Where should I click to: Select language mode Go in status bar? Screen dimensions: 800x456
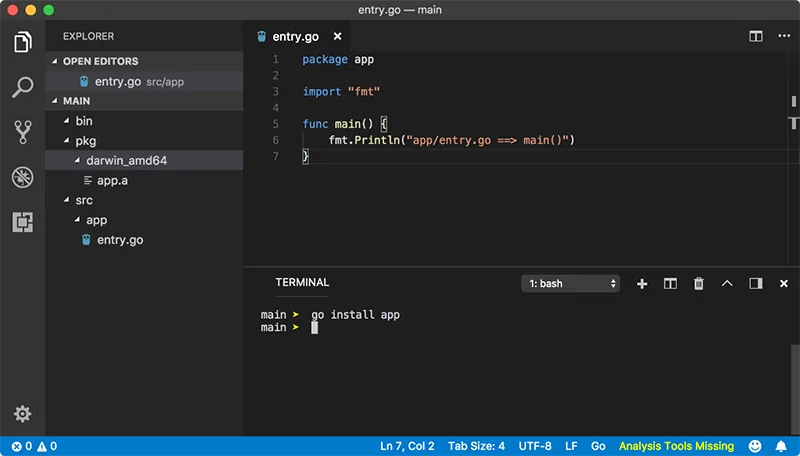tap(598, 446)
